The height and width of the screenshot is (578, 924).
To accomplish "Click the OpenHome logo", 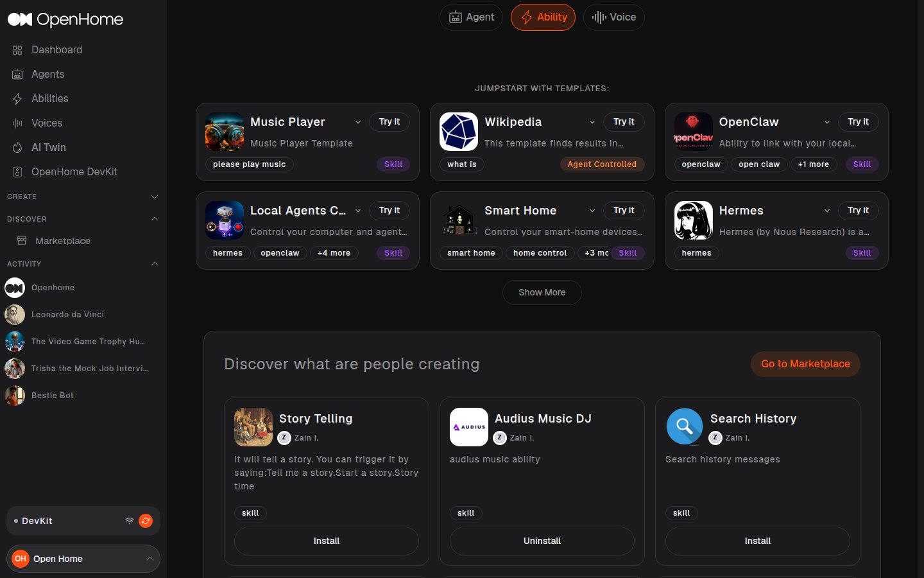I will pyautogui.click(x=65, y=19).
